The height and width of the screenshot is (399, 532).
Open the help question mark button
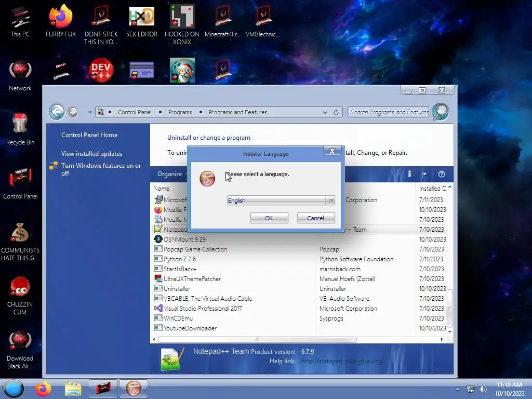442,174
